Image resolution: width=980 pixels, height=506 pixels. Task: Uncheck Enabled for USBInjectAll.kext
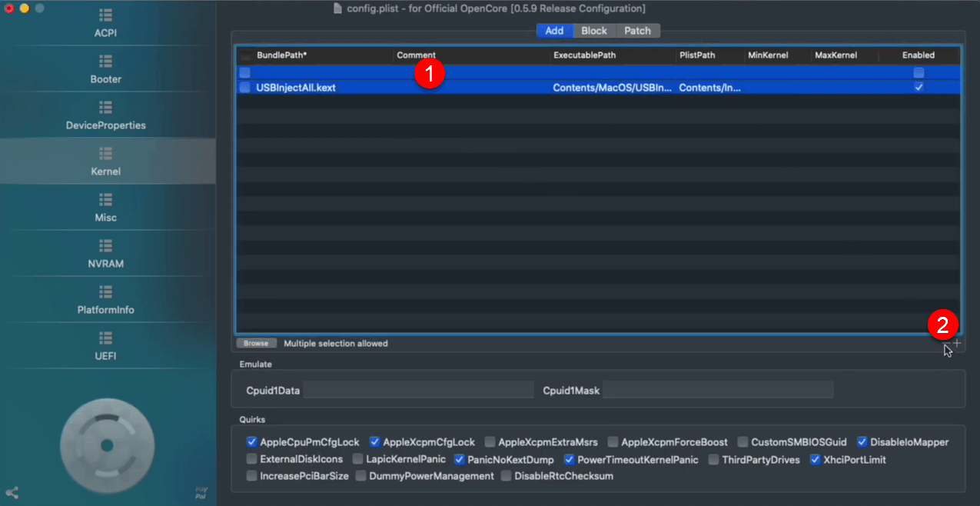point(919,88)
